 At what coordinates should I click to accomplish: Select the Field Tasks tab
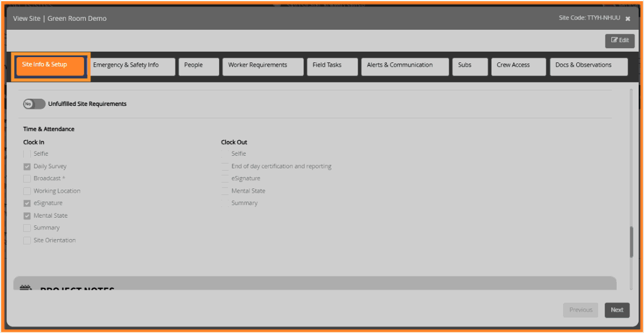[x=332, y=67]
